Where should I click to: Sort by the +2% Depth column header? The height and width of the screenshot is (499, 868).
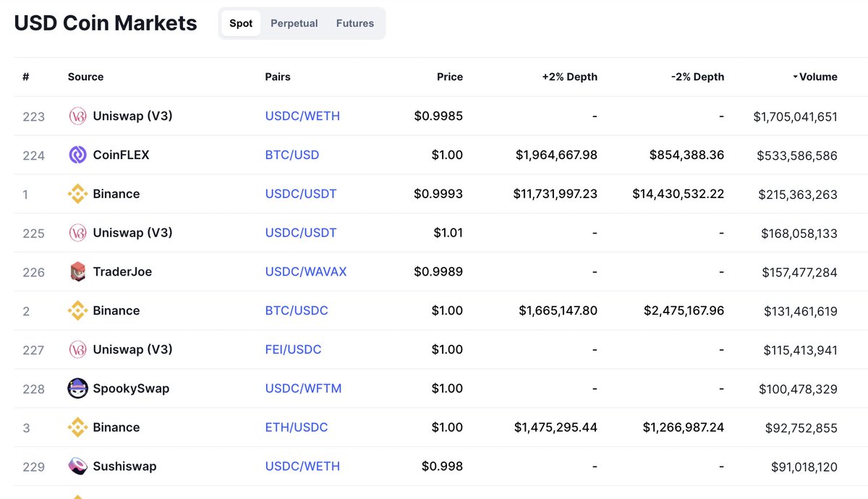coord(570,77)
